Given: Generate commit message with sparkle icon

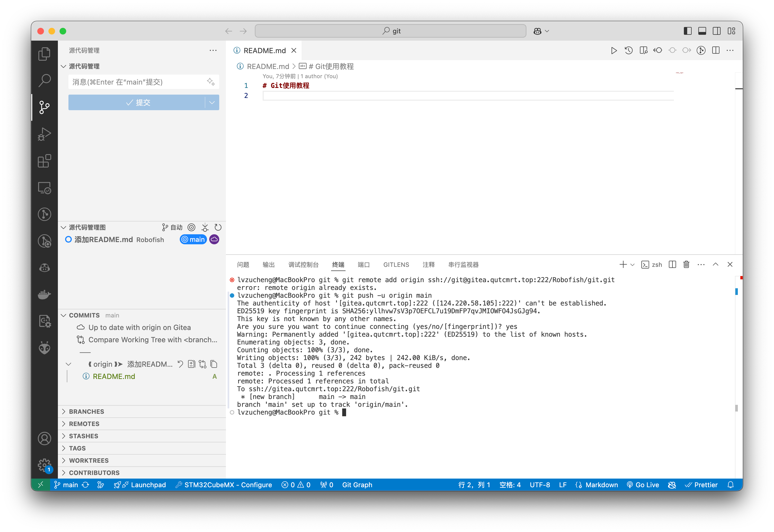Looking at the screenshot, I should [211, 82].
